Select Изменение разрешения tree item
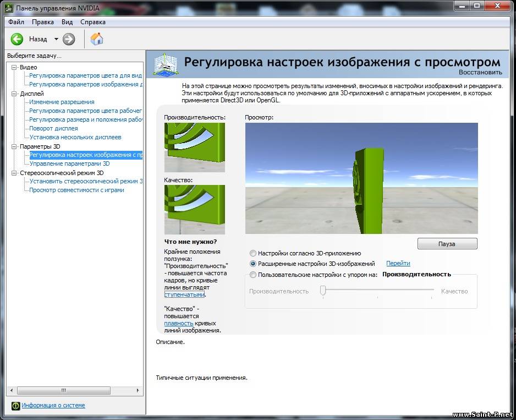The height and width of the screenshot is (420, 516). point(62,102)
